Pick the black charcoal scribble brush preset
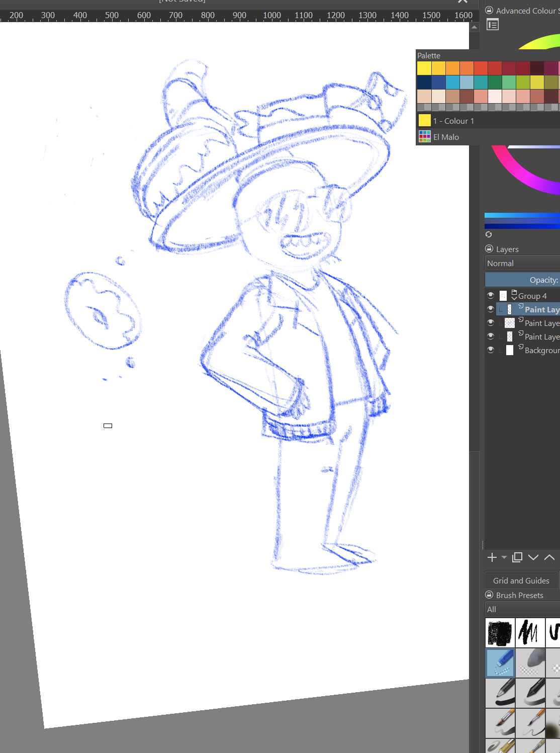 pos(500,632)
